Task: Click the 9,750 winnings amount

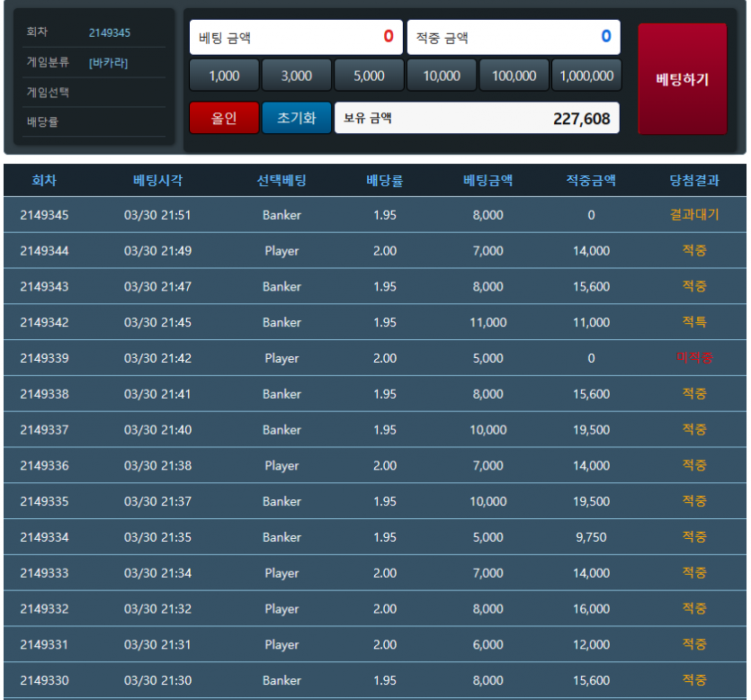Action: pyautogui.click(x=591, y=537)
